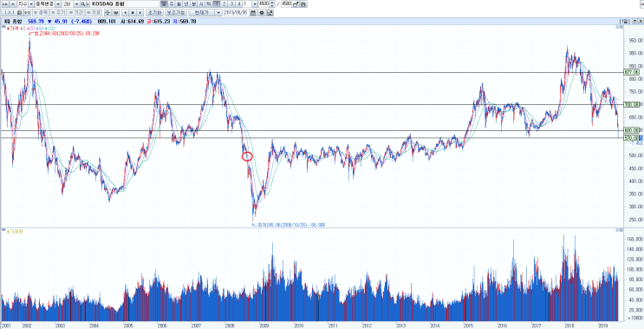Click the gear settings icon in toolbar
Image resolution: width=644 pixels, height=329 pixels.
point(262,13)
